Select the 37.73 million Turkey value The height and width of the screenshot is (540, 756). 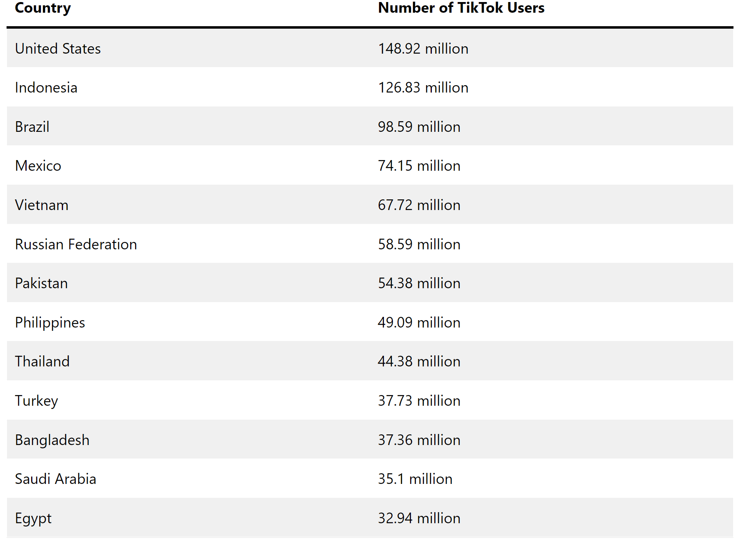click(x=419, y=400)
